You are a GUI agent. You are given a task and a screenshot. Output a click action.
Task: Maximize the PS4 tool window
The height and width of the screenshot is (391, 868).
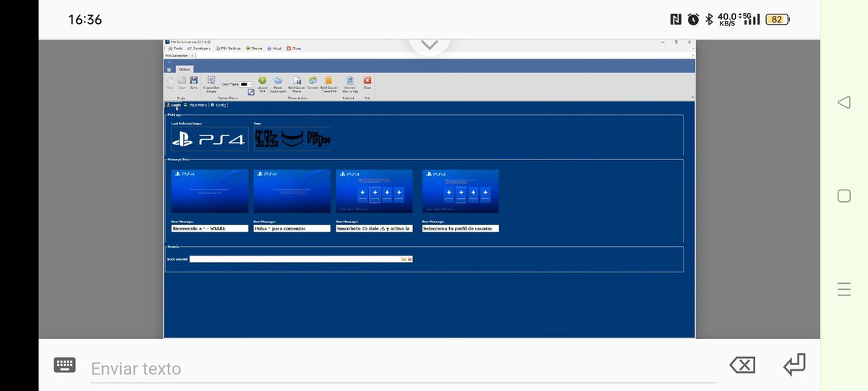coord(676,42)
